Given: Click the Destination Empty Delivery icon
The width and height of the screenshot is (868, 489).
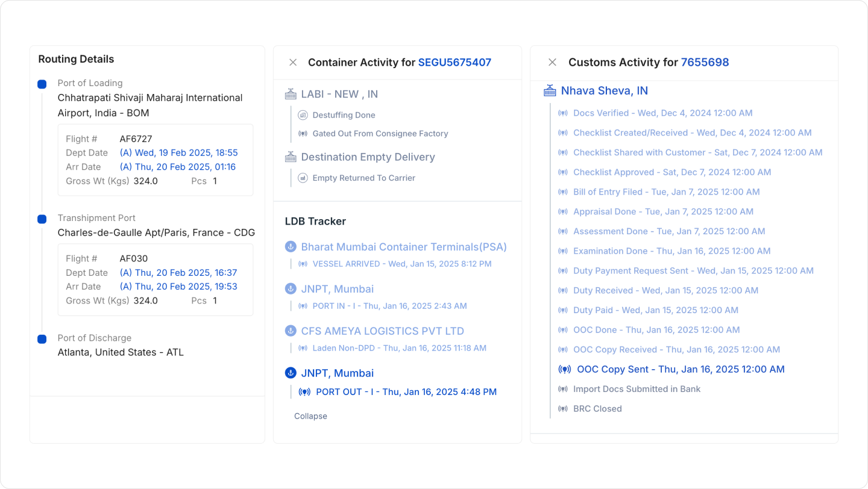Looking at the screenshot, I should click(x=291, y=157).
